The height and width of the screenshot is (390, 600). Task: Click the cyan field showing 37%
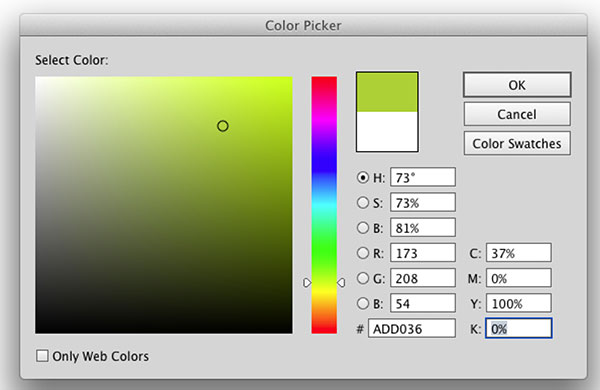(518, 253)
